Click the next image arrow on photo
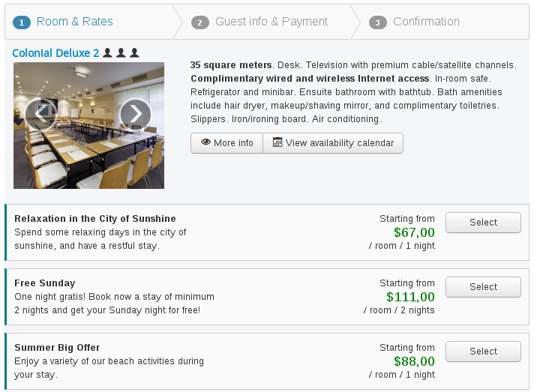The height and width of the screenshot is (392, 534). (x=135, y=114)
